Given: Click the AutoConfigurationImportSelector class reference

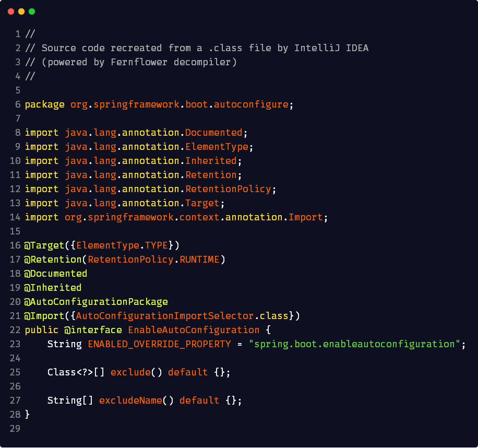Looking at the screenshot, I should coord(165,315).
